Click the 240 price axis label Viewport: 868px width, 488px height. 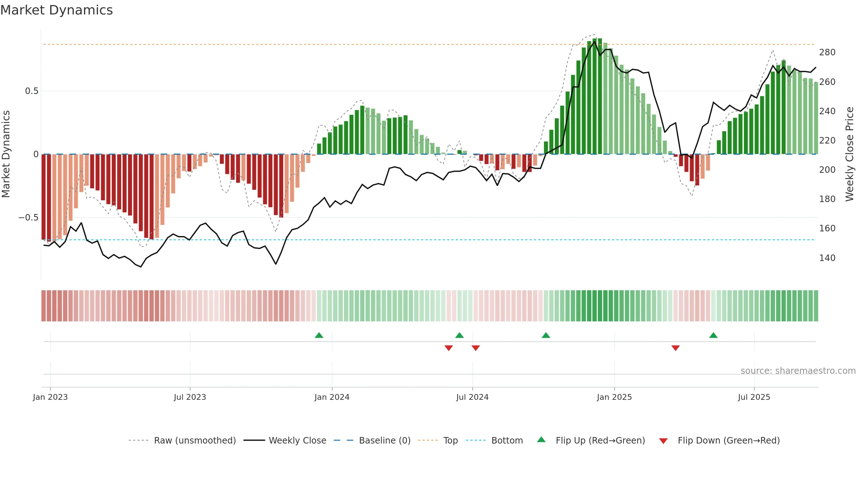tap(827, 111)
